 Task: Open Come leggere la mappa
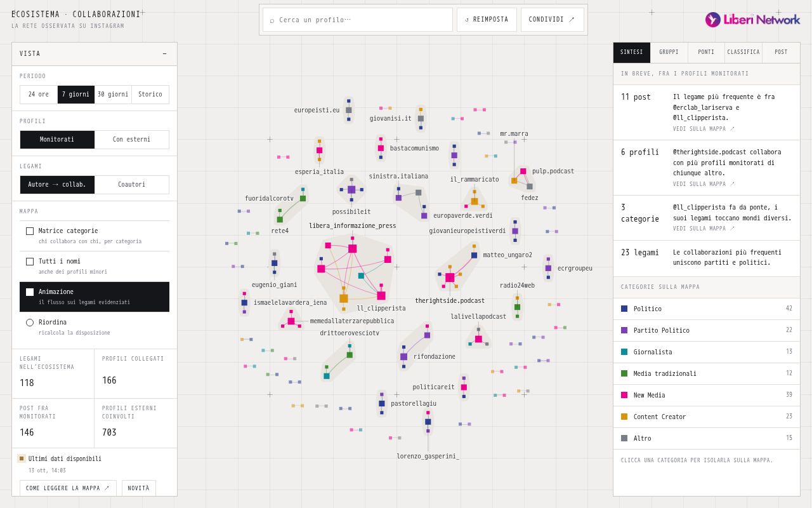point(68,488)
